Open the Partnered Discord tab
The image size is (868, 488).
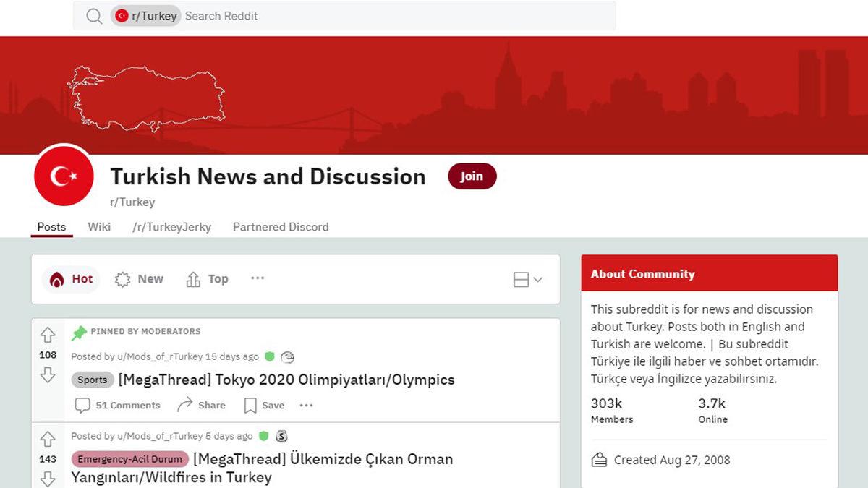pos(281,227)
